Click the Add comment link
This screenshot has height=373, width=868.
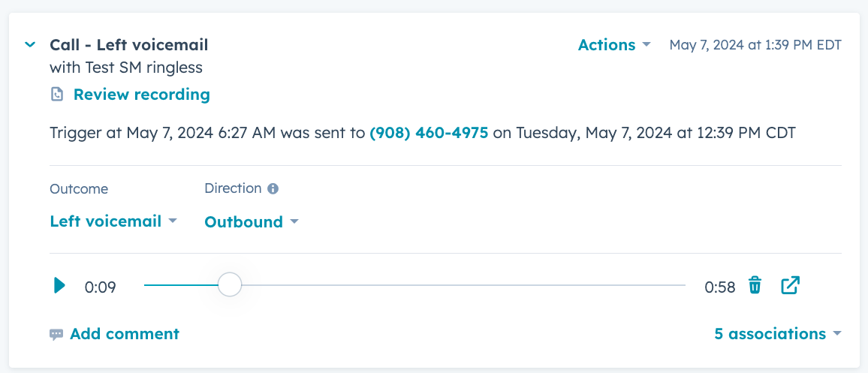point(125,334)
